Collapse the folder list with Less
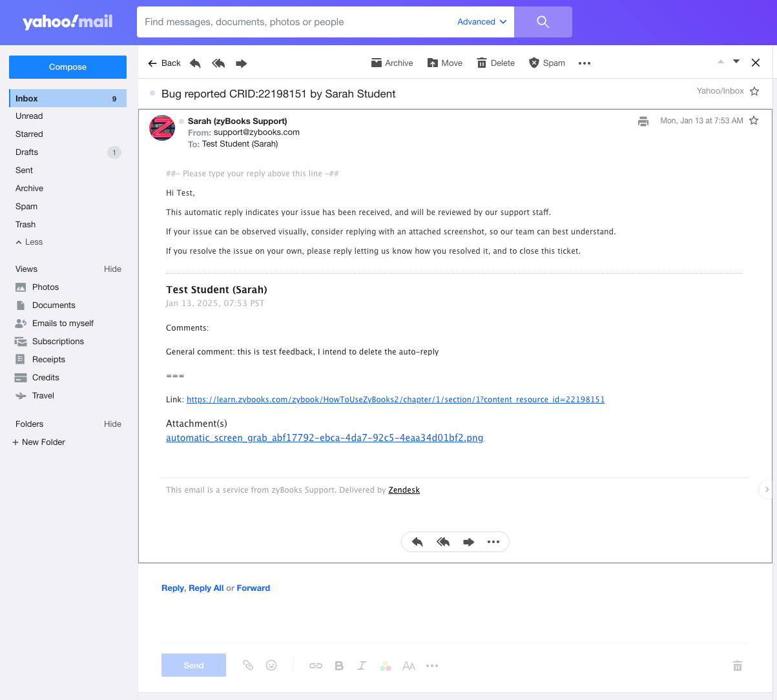This screenshot has height=700, width=777. tap(29, 242)
